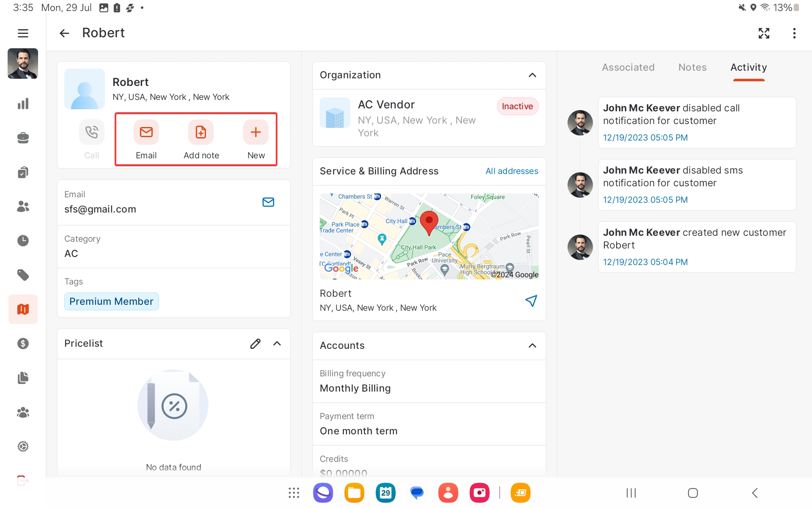
Task: Open the hamburger menu icon
Action: tap(23, 33)
